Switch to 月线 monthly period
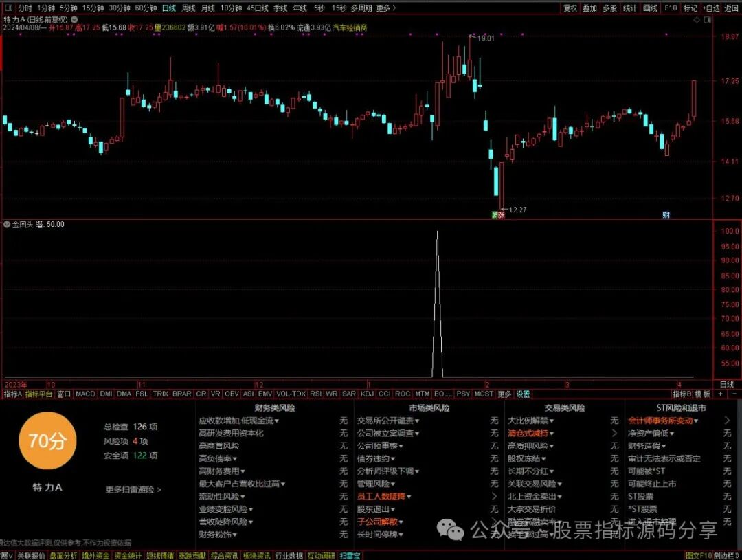Viewport: 742px width, 560px height. pos(207,8)
